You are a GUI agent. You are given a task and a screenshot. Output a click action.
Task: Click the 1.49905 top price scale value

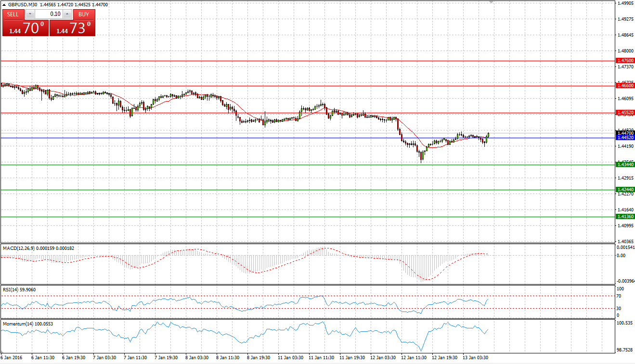click(626, 3)
